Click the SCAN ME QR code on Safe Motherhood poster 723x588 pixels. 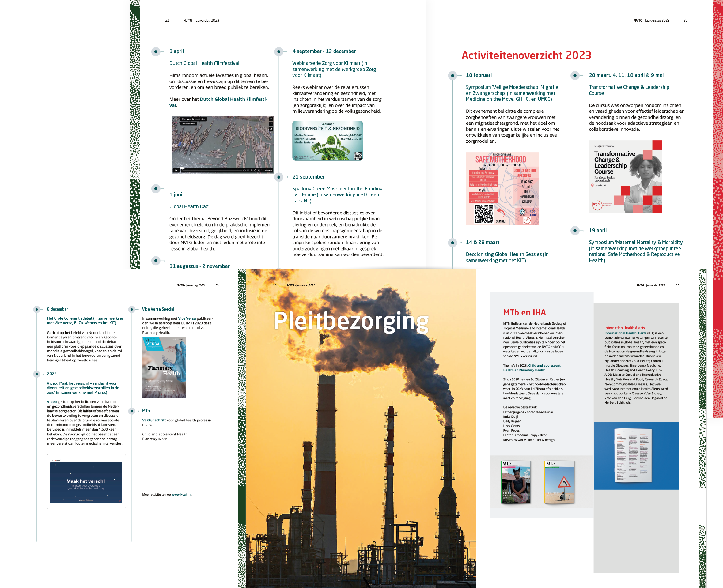click(x=484, y=214)
